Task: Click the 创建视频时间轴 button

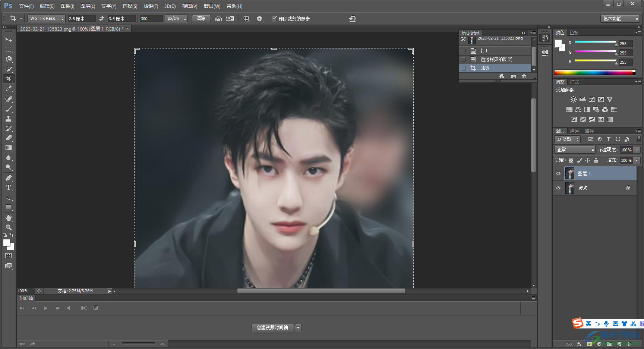Action: [x=273, y=327]
